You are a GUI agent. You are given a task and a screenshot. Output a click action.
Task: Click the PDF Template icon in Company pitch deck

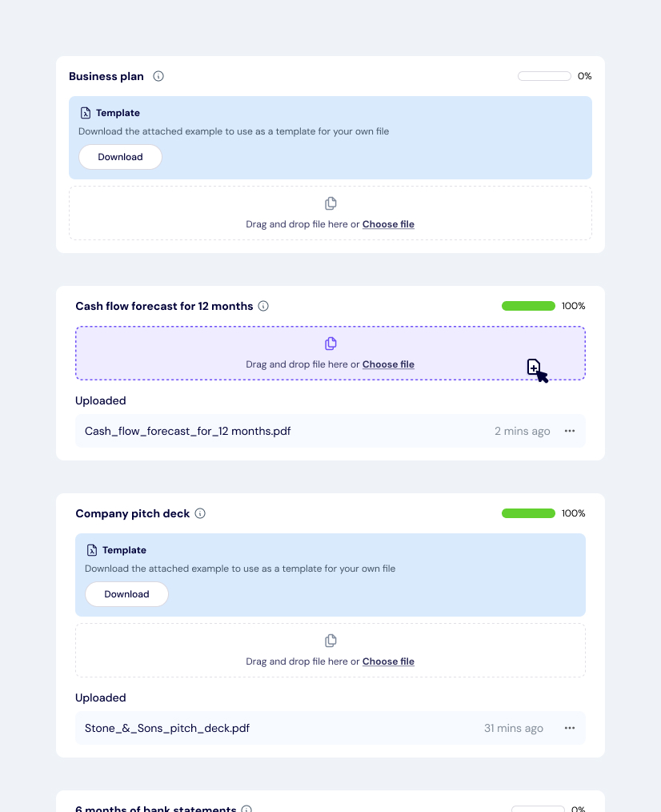tap(91, 550)
